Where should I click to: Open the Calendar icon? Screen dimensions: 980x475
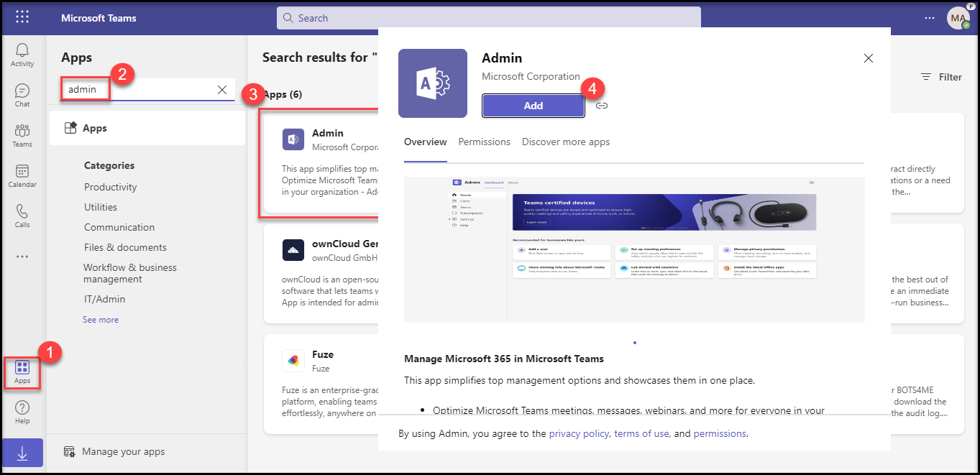[x=22, y=175]
